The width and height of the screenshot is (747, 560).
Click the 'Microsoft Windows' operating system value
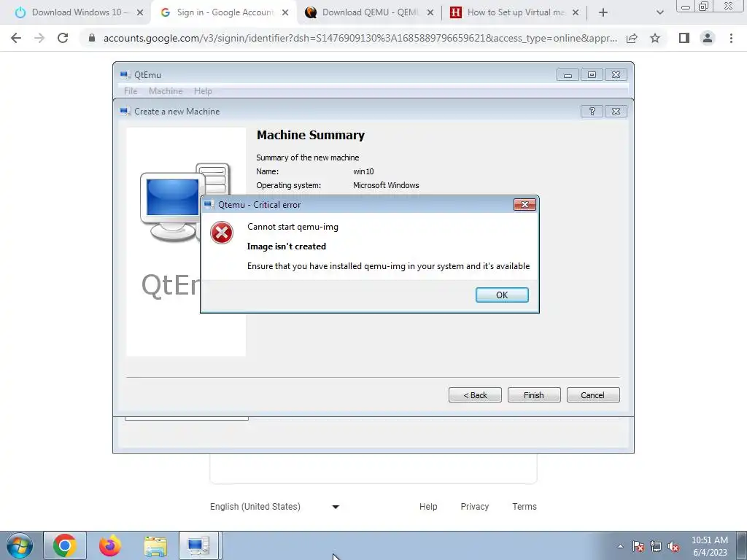coord(386,185)
